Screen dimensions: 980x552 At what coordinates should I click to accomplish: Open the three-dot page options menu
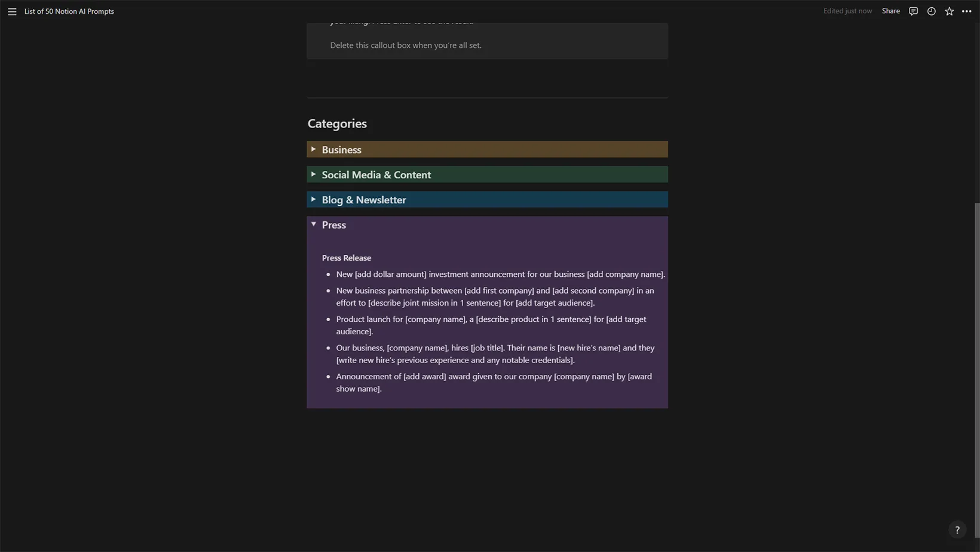click(966, 11)
